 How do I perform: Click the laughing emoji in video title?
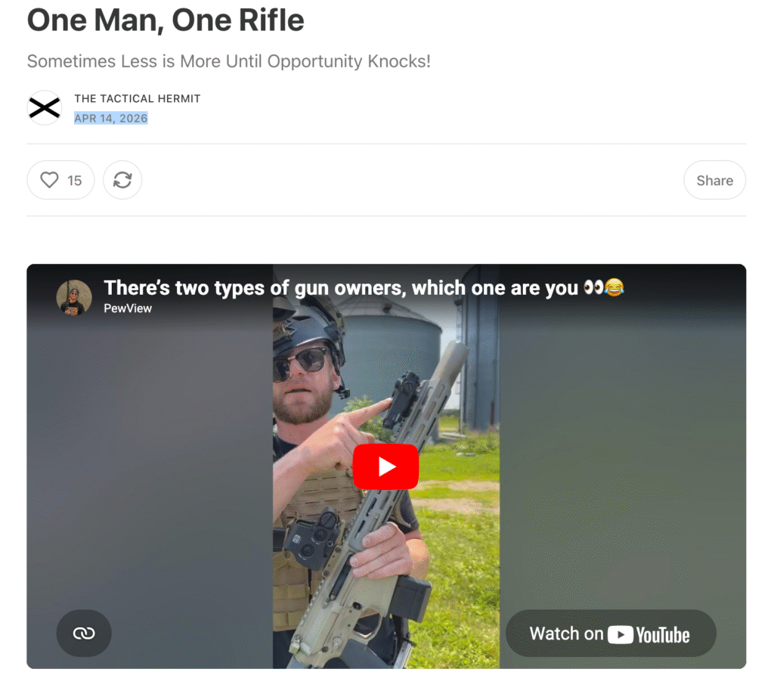[614, 287]
